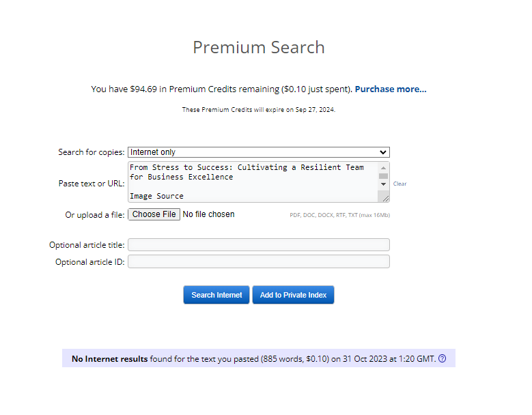The width and height of the screenshot is (532, 415).
Task: Click the "Or upload a file:" label
Action: pos(95,214)
